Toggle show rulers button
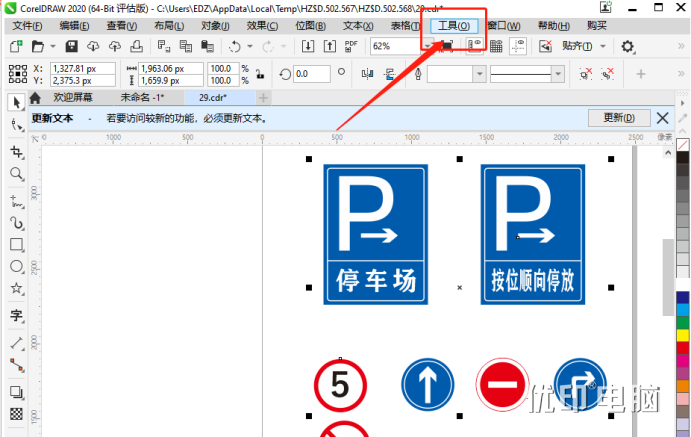Screen dimensions: 691x437 (474, 46)
